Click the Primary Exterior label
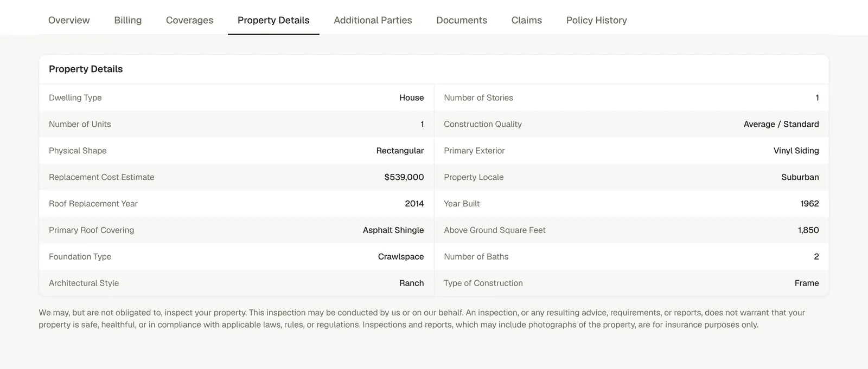Screen dimensions: 868x369 point(474,151)
